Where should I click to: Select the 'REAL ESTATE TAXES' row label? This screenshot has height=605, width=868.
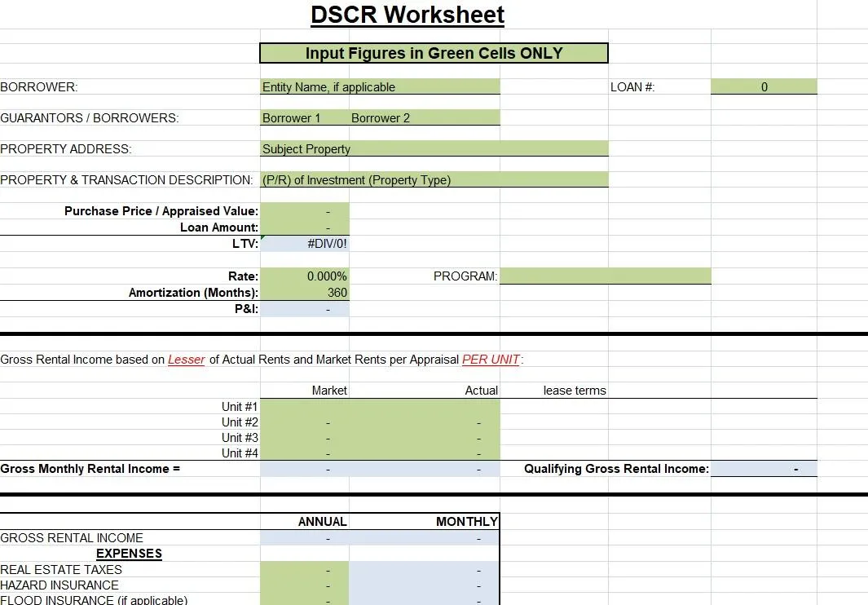(x=61, y=570)
